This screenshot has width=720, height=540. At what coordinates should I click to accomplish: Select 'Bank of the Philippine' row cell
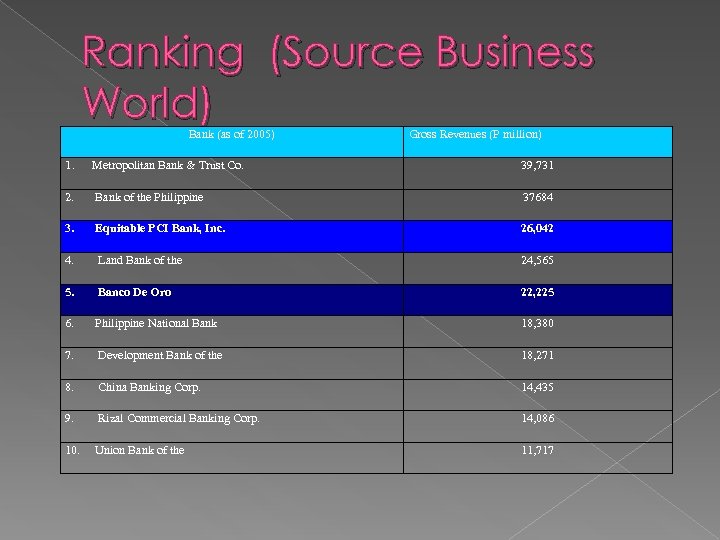[x=232, y=205]
